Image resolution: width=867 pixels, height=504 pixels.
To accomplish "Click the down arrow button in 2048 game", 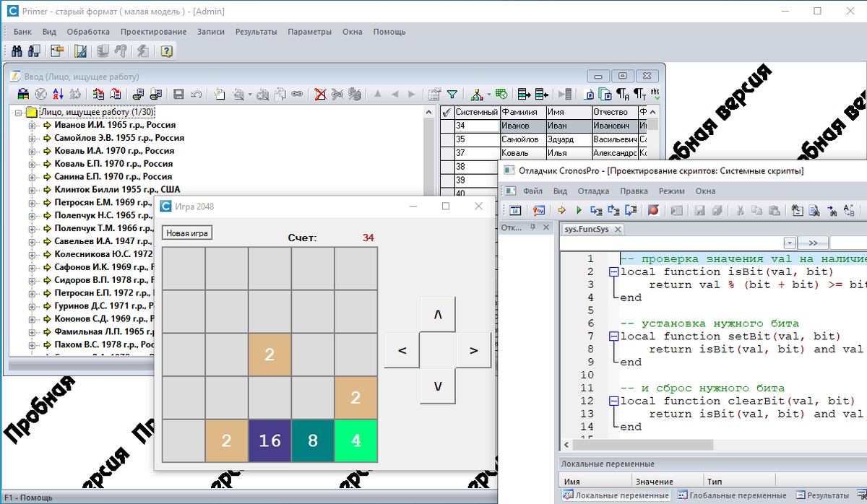I will (438, 386).
